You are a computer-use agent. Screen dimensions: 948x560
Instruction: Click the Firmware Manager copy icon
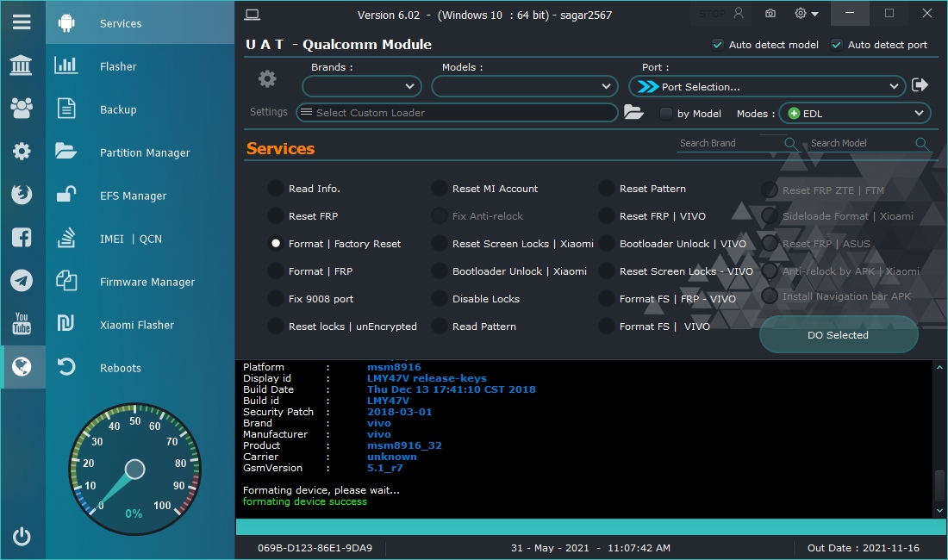(x=65, y=281)
